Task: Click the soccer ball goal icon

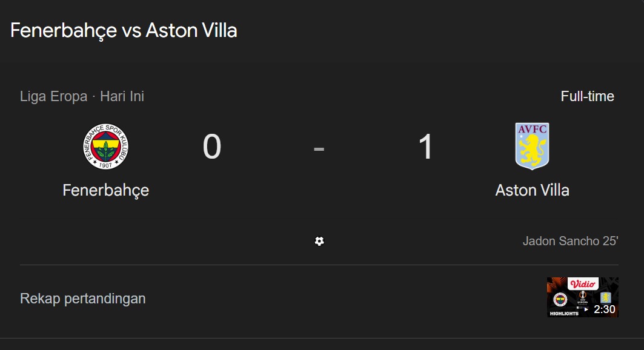Action: (x=319, y=241)
